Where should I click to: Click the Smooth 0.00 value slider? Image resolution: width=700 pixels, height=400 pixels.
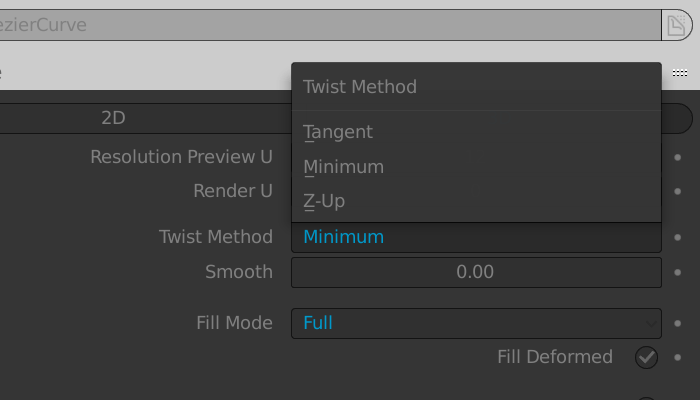[476, 272]
